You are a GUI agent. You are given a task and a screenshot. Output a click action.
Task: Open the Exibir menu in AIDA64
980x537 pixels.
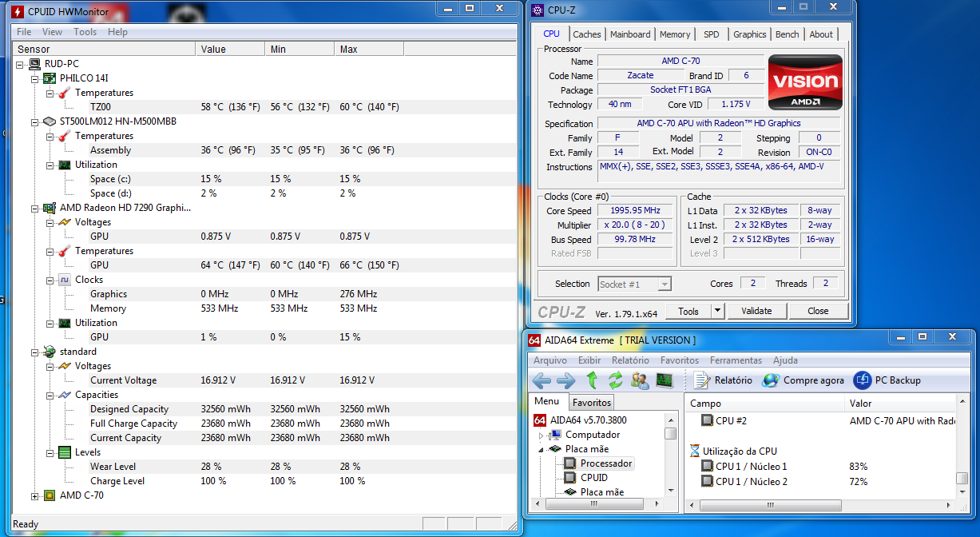[589, 360]
